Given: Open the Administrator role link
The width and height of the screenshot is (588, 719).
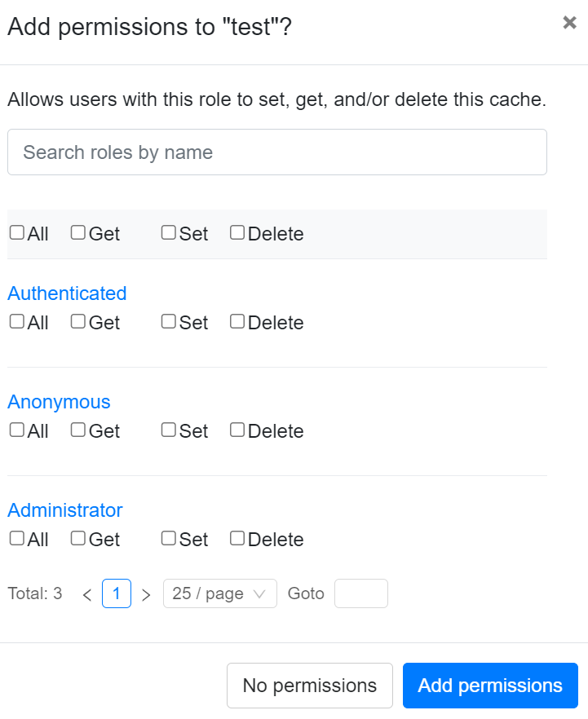Looking at the screenshot, I should [x=65, y=510].
